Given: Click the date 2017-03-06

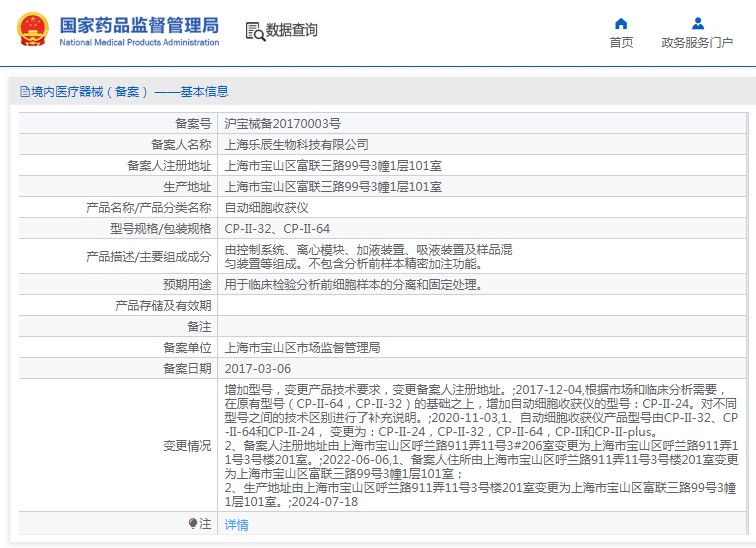Looking at the screenshot, I should click(258, 369).
